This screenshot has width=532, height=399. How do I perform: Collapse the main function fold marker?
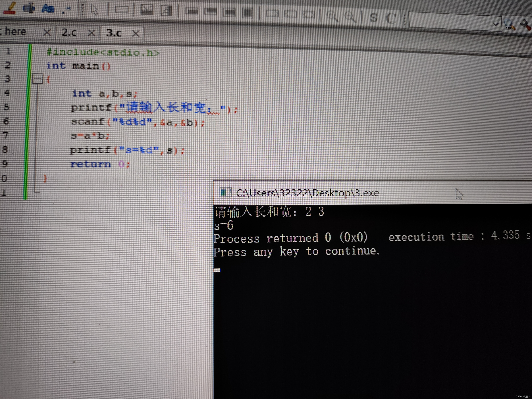pyautogui.click(x=38, y=79)
